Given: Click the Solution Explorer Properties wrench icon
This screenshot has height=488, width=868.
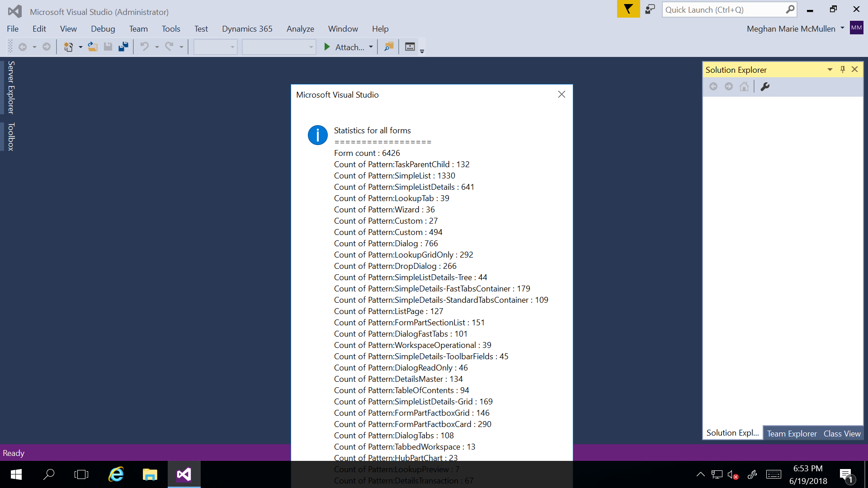Looking at the screenshot, I should 765,87.
